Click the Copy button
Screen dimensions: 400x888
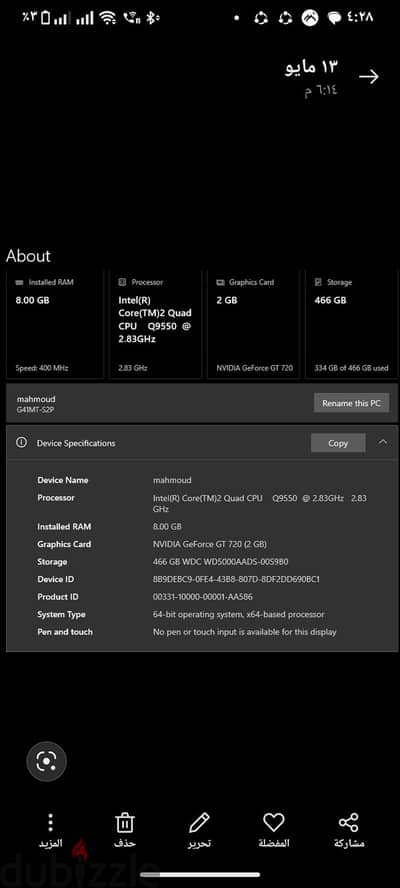coord(338,443)
